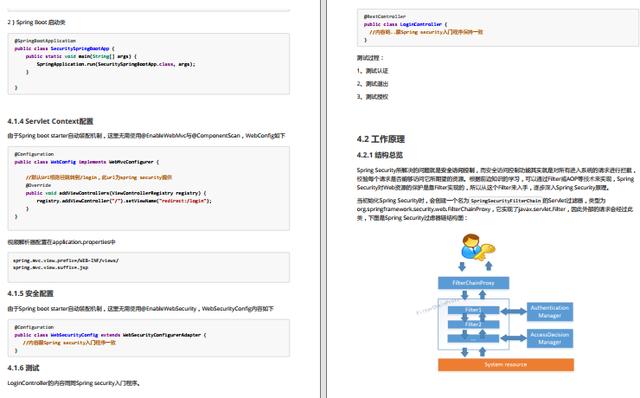This screenshot has height=398, width=640.
Task: Select the FilterChainProxy box in the diagram
Action: pos(473,283)
